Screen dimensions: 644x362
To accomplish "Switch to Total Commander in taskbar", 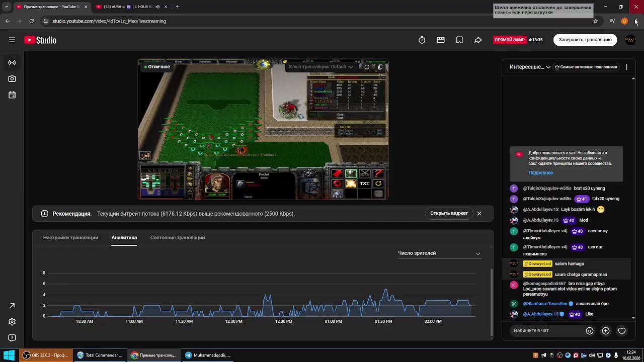I will (x=100, y=355).
